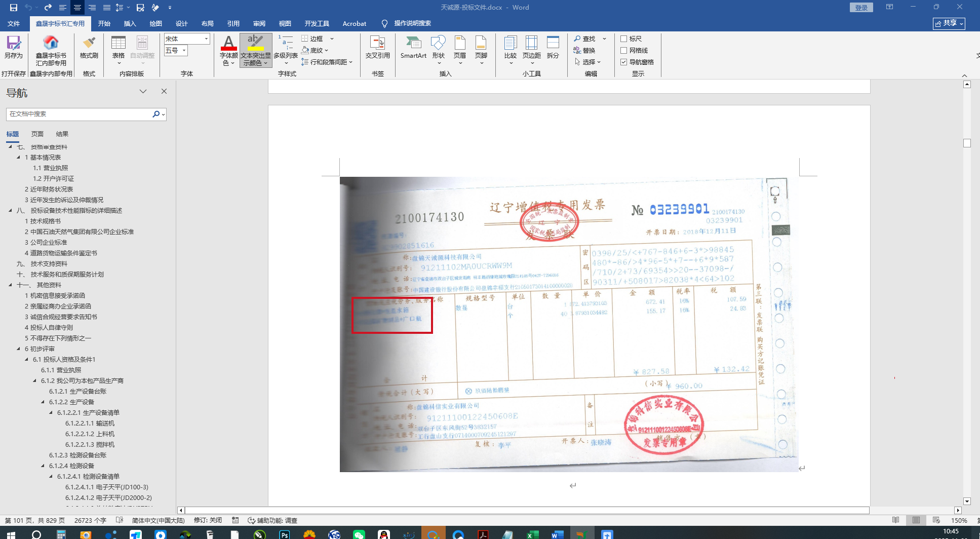This screenshot has height=539, width=980.
Task: Collapse the 6.1.2.2.1 生产设备清单 tree node
Action: (x=51, y=413)
